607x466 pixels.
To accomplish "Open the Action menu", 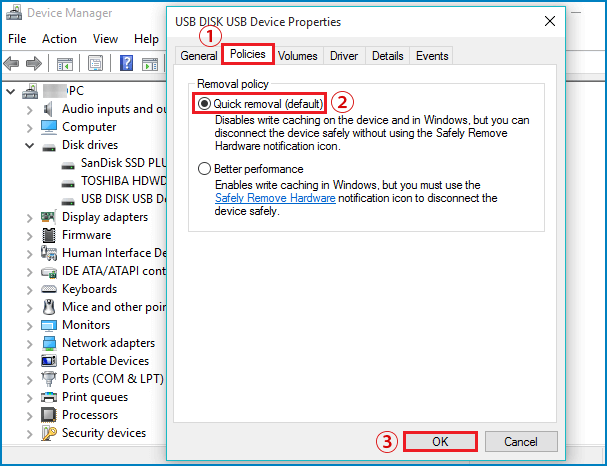I will (59, 39).
